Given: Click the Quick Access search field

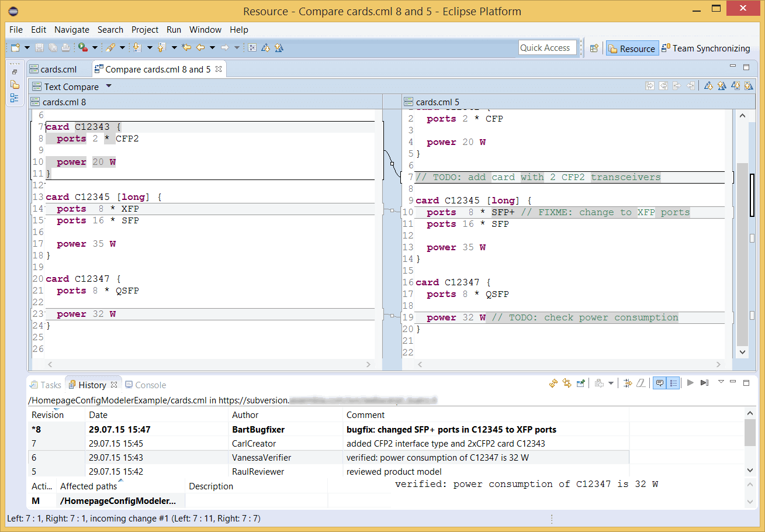Looking at the screenshot, I should (547, 48).
